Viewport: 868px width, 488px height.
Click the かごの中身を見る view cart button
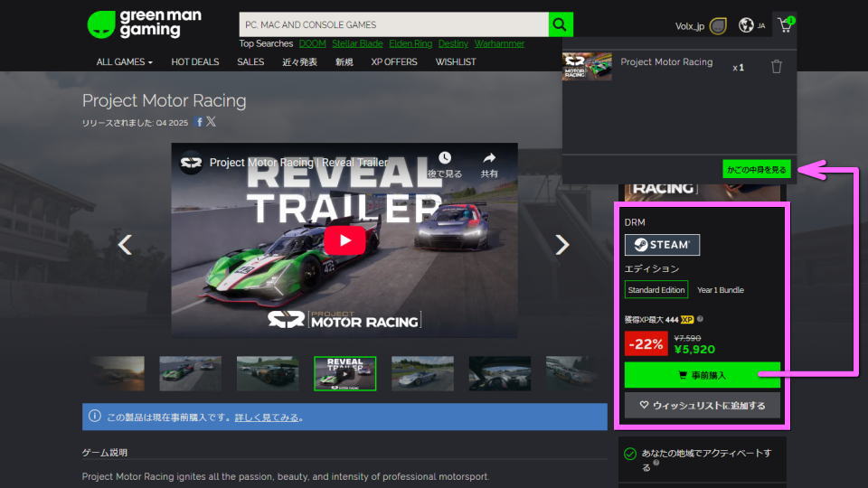[x=756, y=169]
